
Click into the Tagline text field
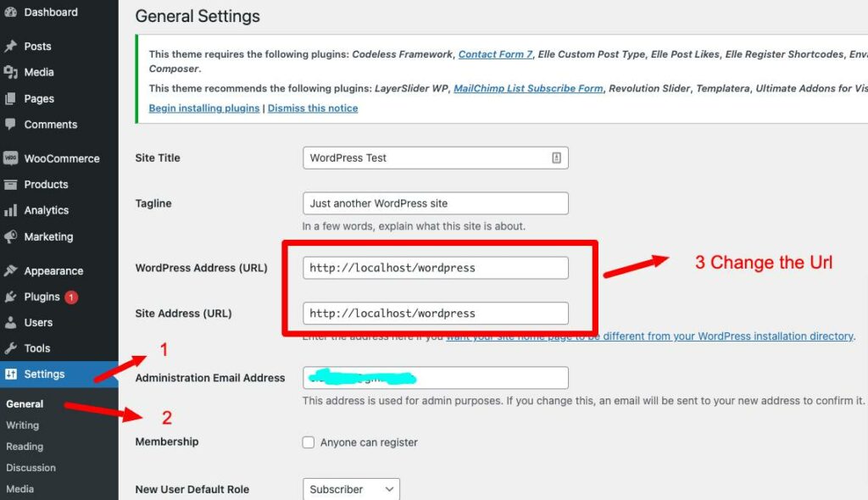point(436,203)
